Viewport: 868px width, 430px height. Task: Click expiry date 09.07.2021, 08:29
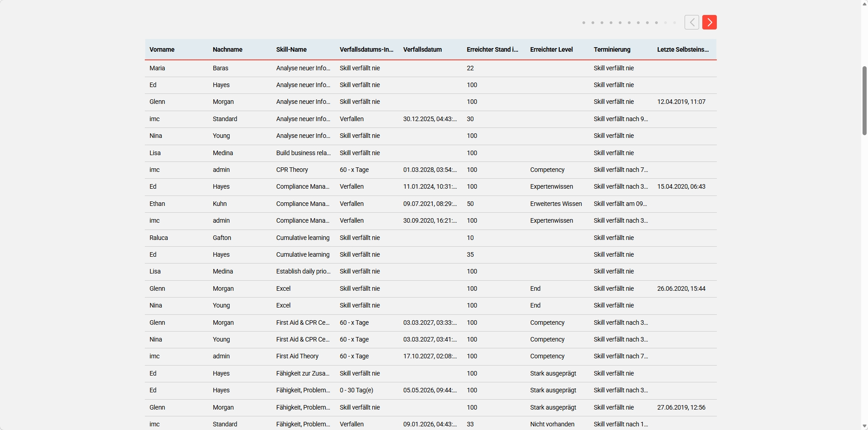[x=430, y=204]
